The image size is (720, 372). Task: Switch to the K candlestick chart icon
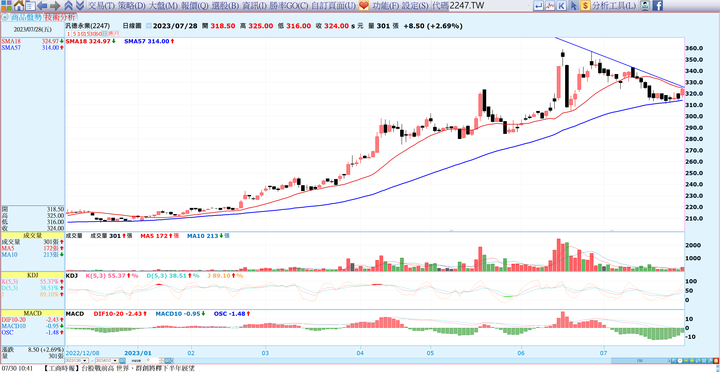point(562,6)
